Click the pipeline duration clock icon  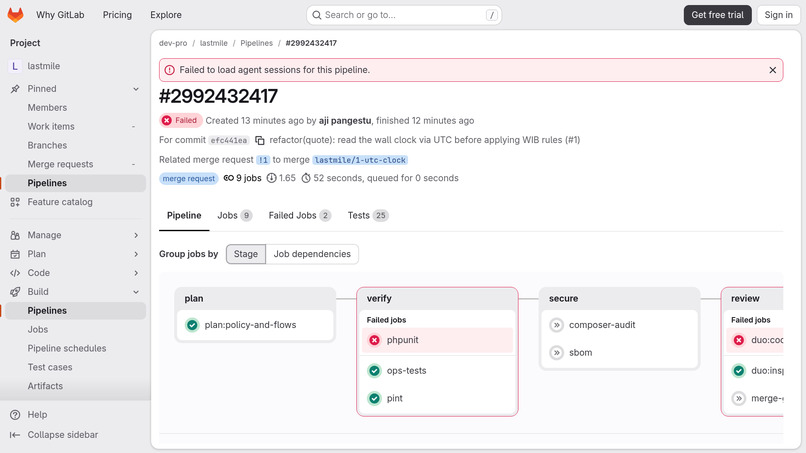(306, 178)
